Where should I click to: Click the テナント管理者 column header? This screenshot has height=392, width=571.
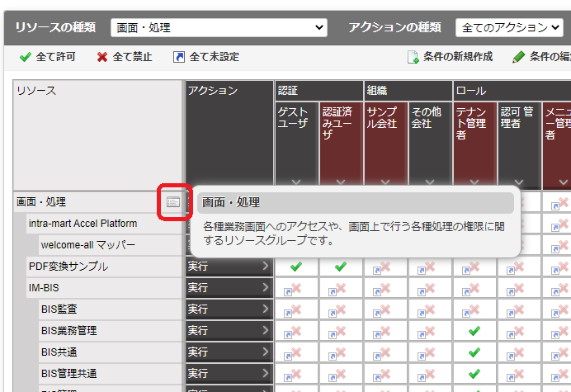(474, 132)
